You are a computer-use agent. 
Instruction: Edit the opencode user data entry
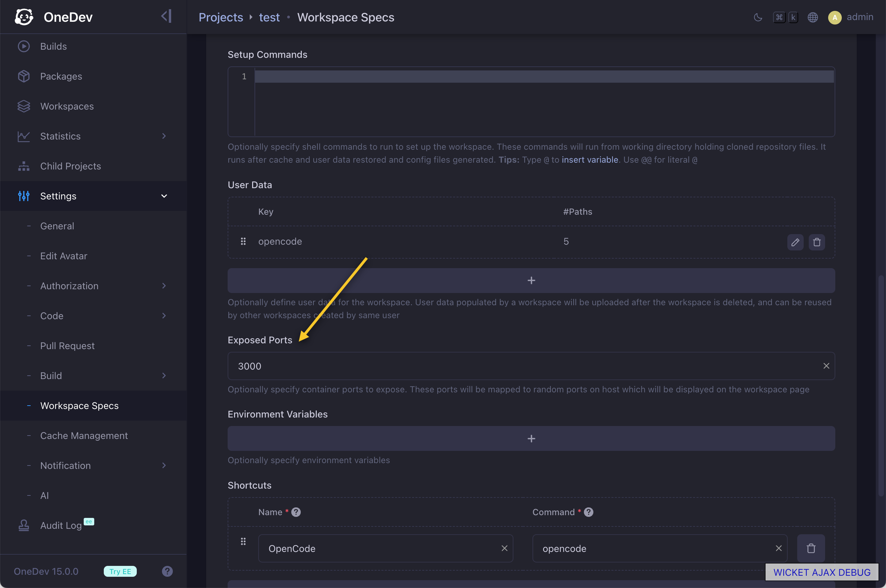click(795, 242)
